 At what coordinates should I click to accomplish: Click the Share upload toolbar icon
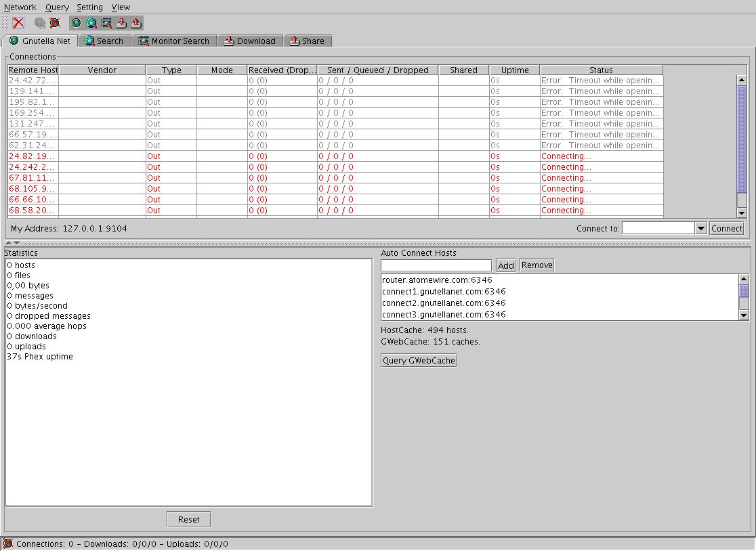click(136, 22)
